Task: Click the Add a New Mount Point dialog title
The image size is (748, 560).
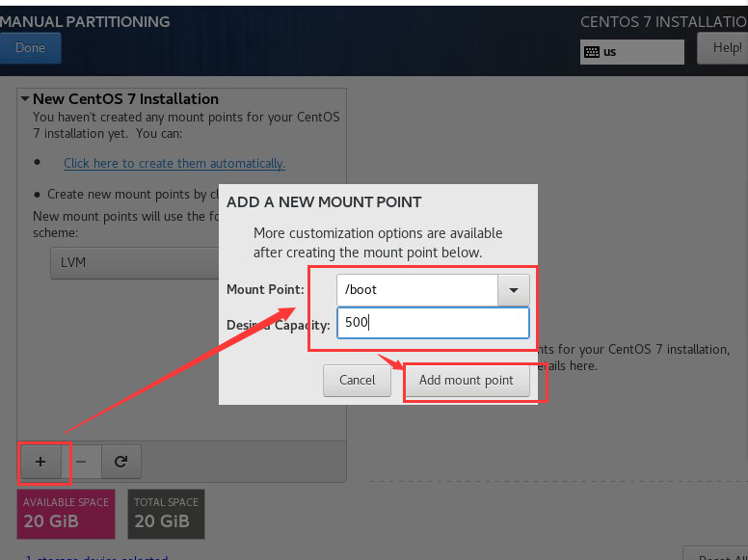Action: coord(324,202)
